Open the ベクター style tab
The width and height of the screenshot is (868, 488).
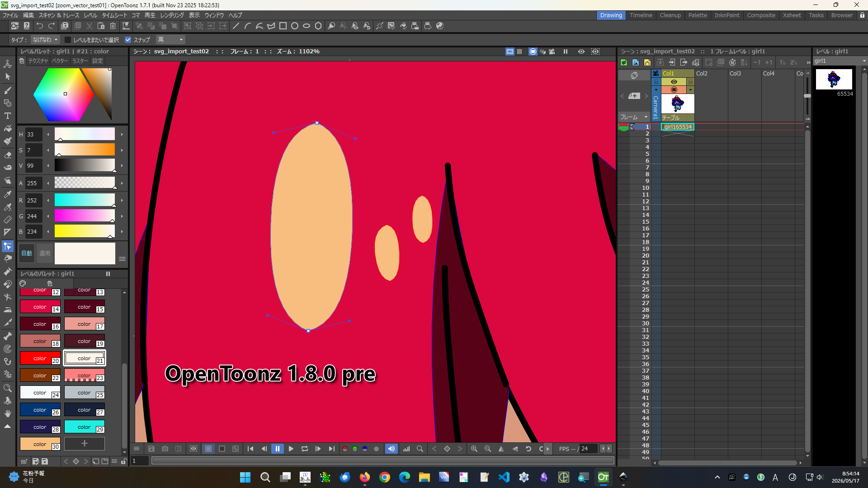(60, 61)
